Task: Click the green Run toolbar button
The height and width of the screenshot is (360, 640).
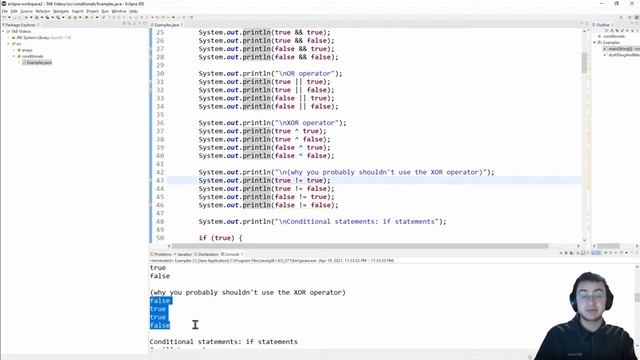Action: coord(37,18)
